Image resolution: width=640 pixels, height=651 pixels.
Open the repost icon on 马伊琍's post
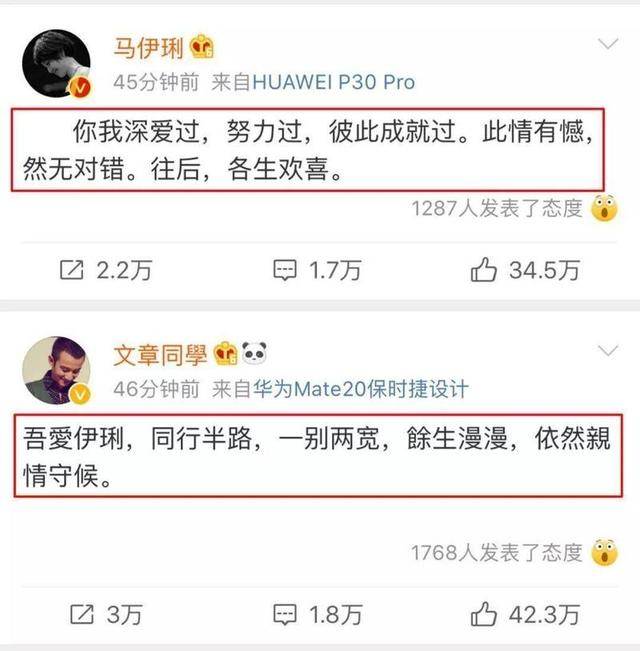(x=72, y=270)
